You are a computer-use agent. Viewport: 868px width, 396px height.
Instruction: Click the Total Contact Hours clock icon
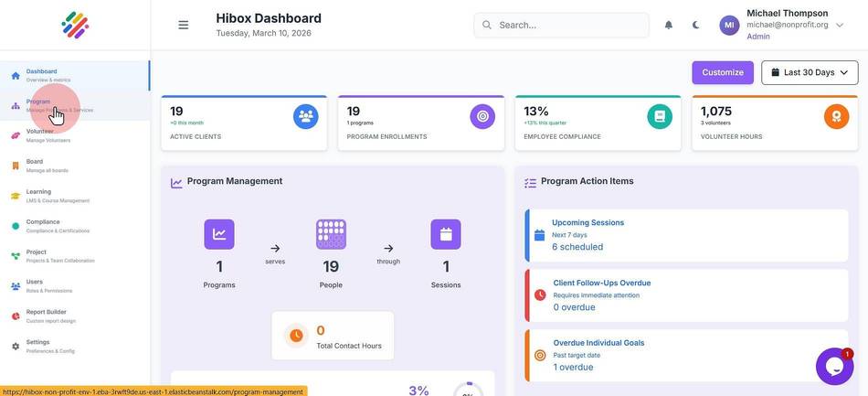(x=296, y=336)
